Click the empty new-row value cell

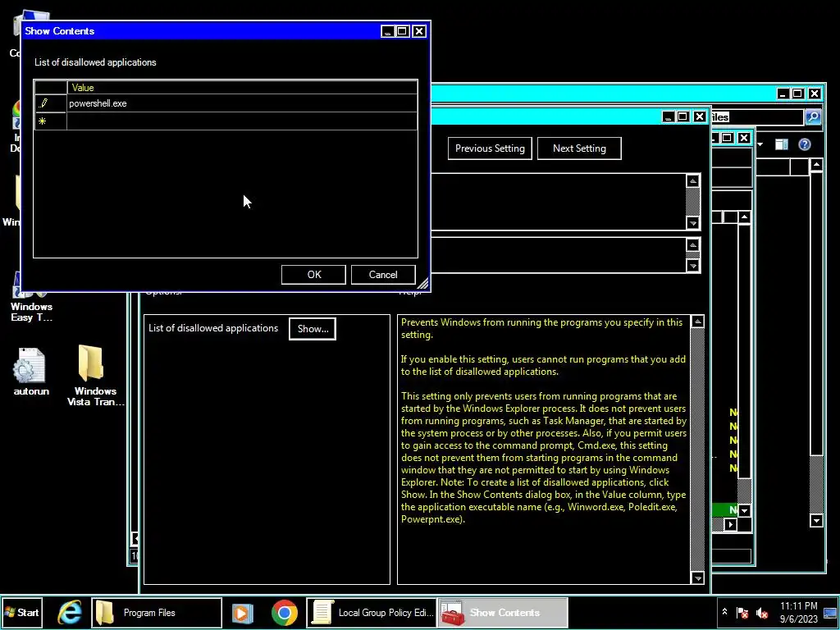coord(242,121)
